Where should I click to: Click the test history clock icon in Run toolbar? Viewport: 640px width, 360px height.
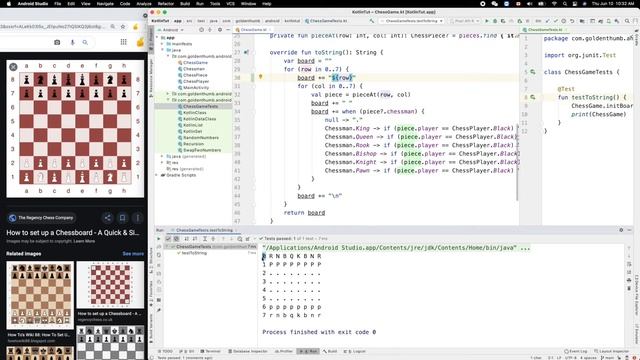[240, 238]
